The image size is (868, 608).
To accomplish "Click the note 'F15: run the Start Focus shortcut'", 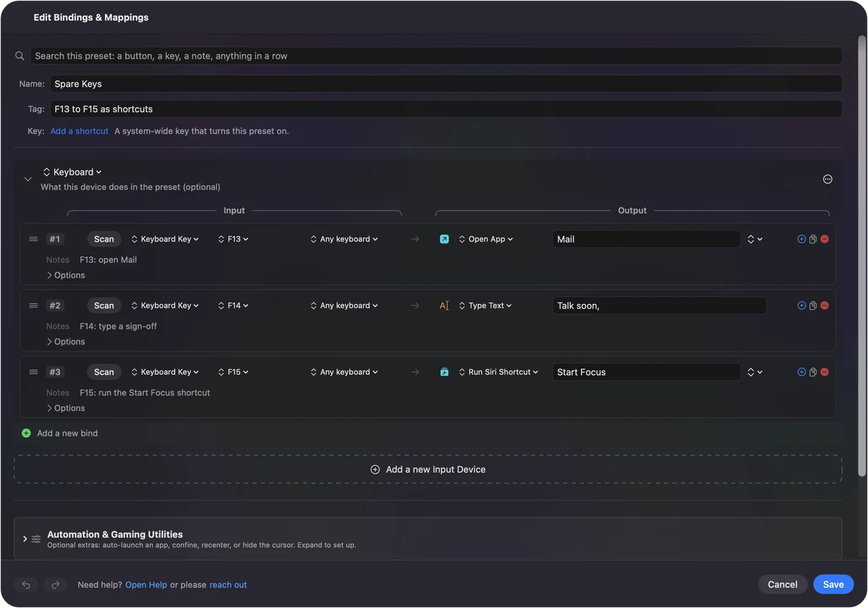I will (145, 392).
